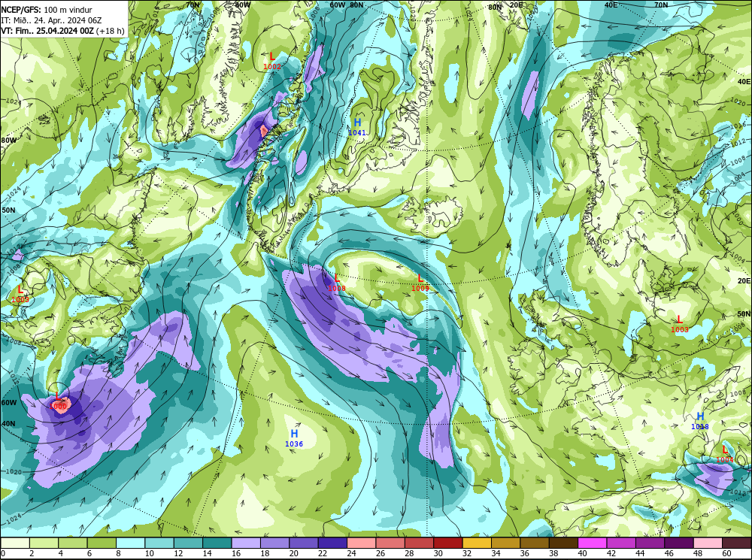Click the L 1009 low-pressure marker

420,283
